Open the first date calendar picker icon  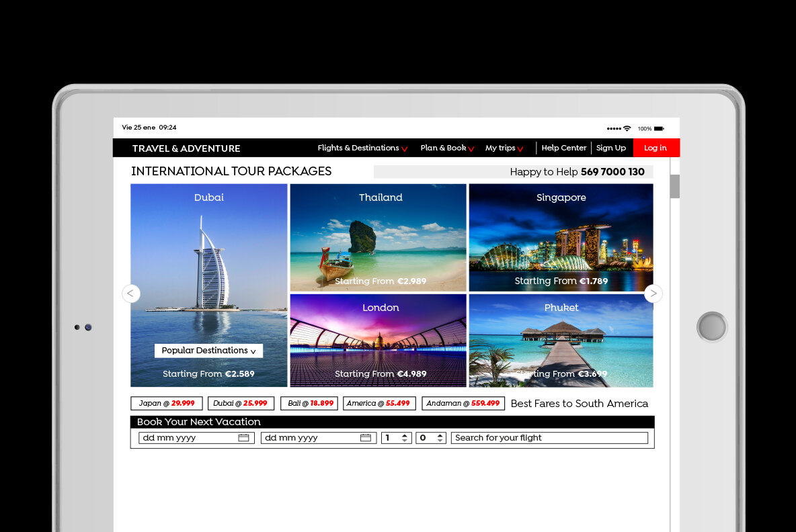(x=243, y=438)
